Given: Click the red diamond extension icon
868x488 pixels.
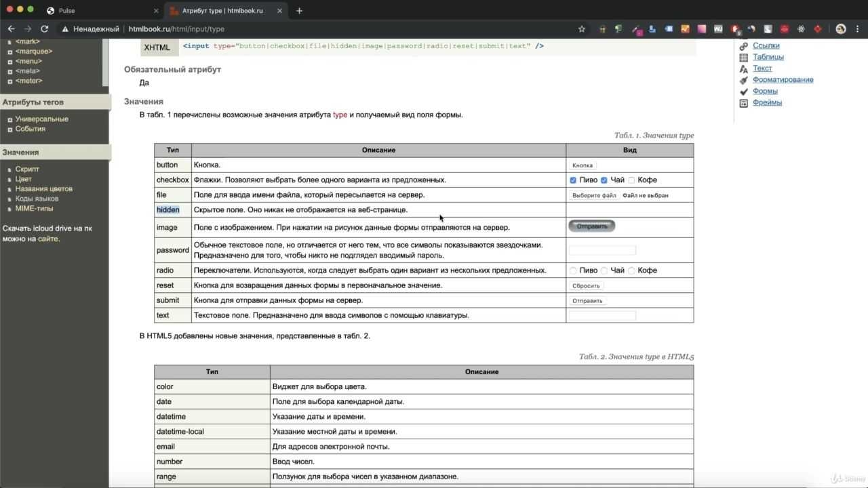Looking at the screenshot, I should coord(818,29).
